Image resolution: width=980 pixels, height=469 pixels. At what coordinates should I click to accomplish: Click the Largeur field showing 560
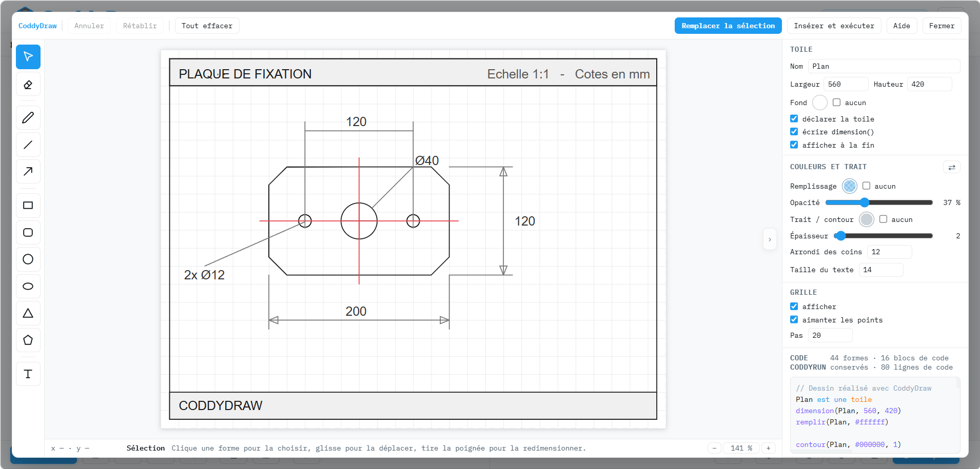pyautogui.click(x=846, y=84)
